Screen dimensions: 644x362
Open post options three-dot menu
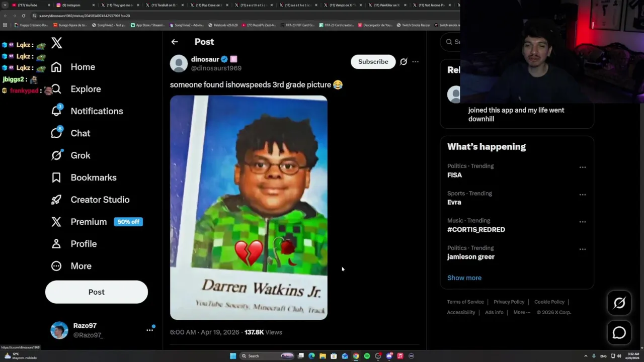[x=416, y=62]
